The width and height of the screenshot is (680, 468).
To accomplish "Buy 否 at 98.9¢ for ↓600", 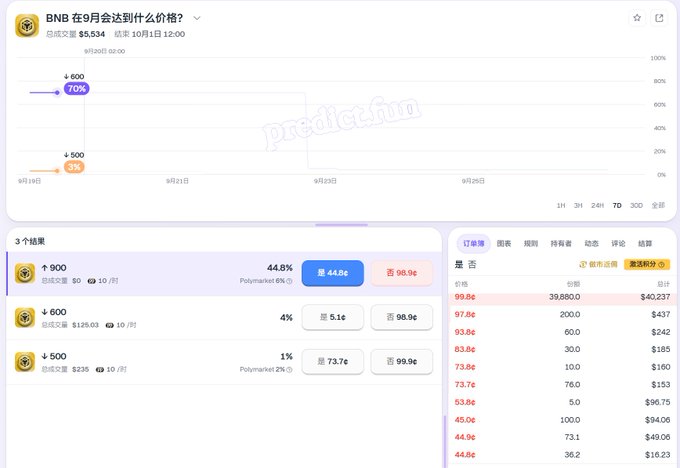I will coord(402,317).
